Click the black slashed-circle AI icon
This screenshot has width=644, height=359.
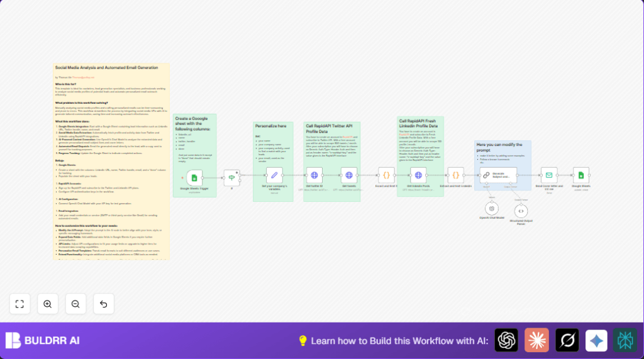pyautogui.click(x=567, y=340)
